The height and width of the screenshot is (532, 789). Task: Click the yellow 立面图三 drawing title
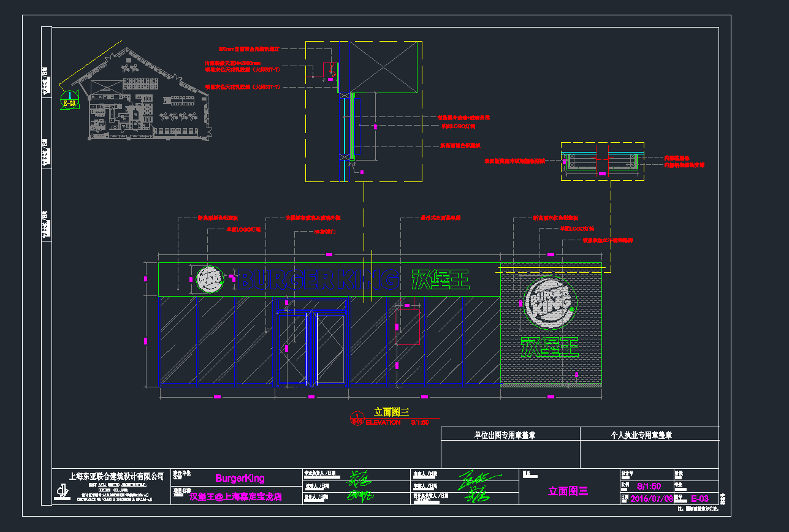(x=391, y=412)
